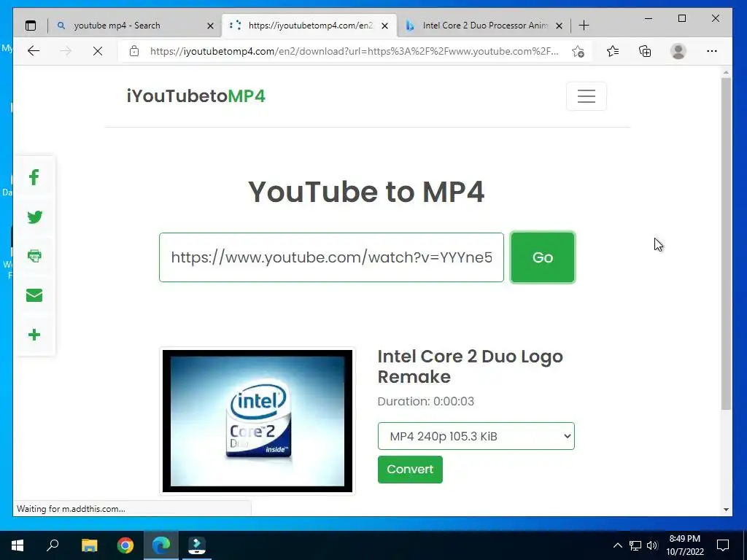
Task: Share page via Facebook sidebar icon
Action: tap(34, 178)
